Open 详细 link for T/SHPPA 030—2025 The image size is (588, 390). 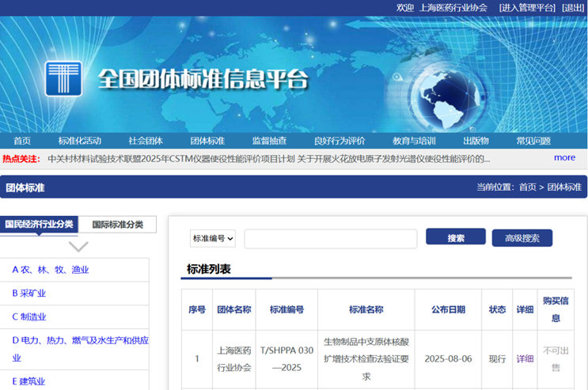[525, 359]
